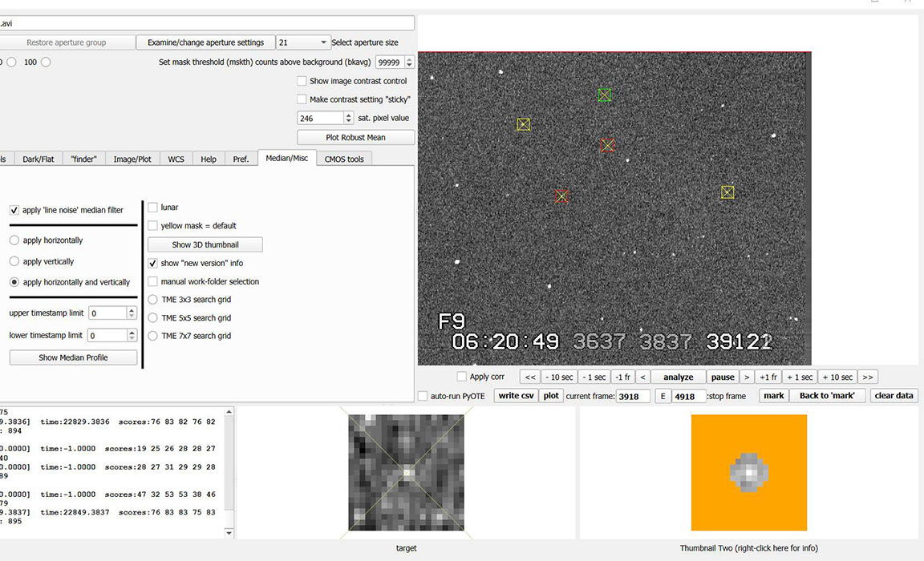The image size is (924, 561).
Task: Open the WCS tab
Action: coord(176,159)
